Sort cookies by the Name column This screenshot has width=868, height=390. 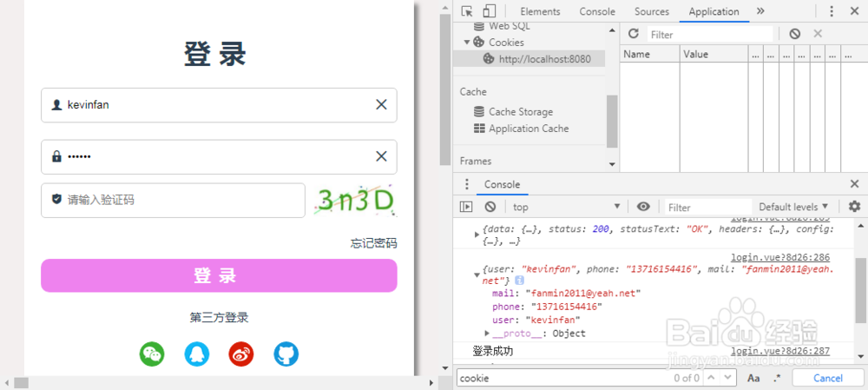[x=649, y=55]
